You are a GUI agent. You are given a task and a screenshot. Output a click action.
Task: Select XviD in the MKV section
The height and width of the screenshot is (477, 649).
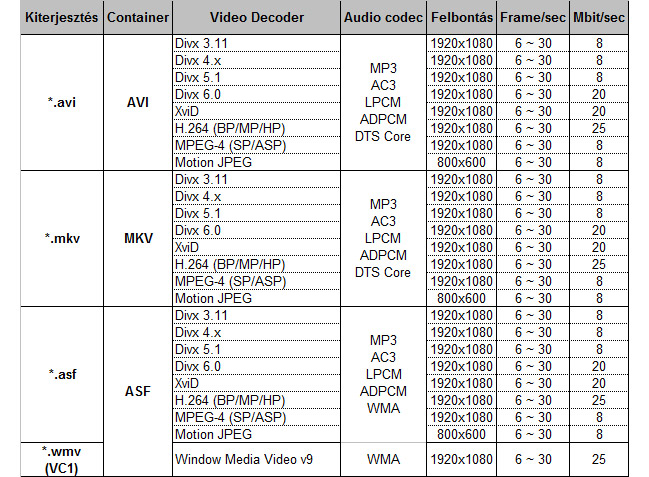pos(187,247)
